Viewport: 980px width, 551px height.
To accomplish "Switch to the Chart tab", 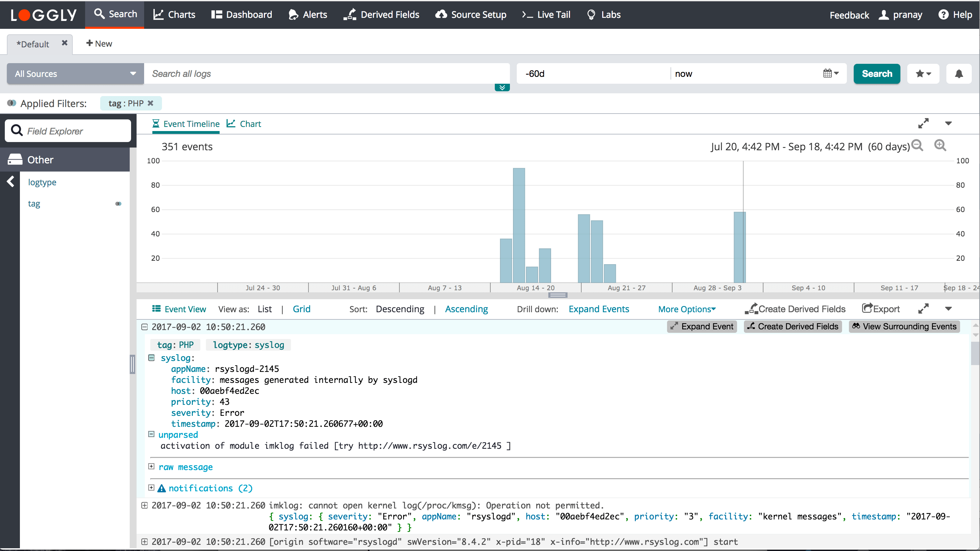I will (244, 124).
